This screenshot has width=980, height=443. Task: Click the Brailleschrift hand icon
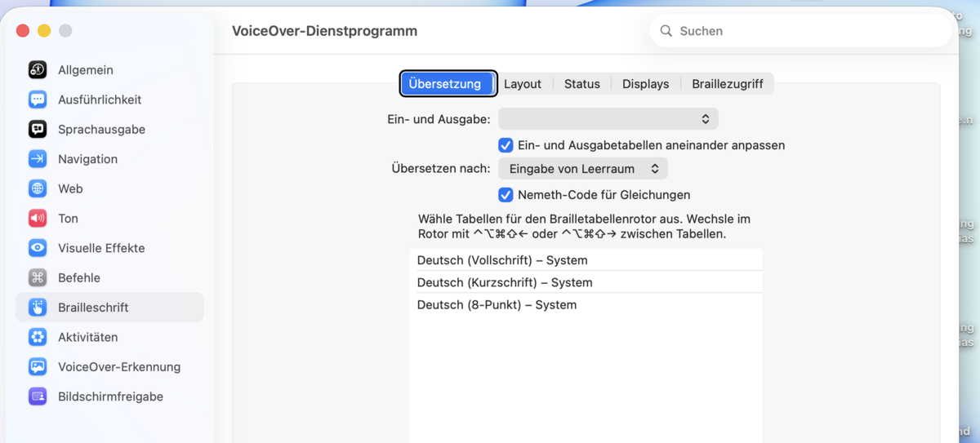pyautogui.click(x=38, y=308)
